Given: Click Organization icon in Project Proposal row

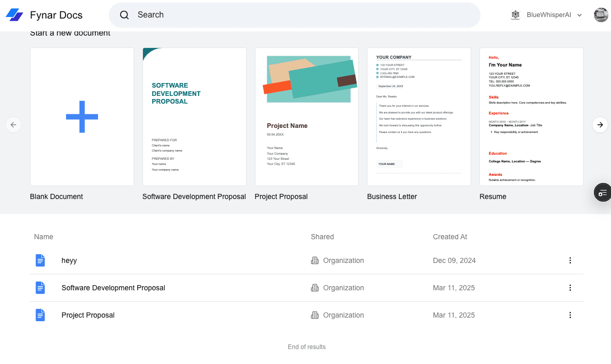Looking at the screenshot, I should coord(315,315).
